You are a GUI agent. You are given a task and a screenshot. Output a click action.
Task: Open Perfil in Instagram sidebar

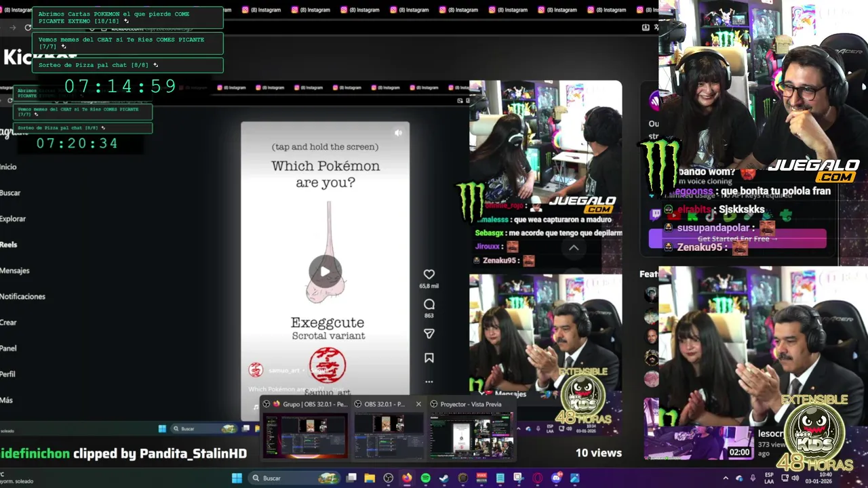coord(7,374)
